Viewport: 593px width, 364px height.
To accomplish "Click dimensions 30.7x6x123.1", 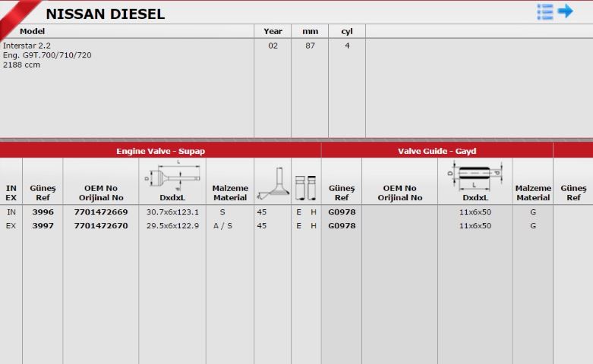I will 172,212.
